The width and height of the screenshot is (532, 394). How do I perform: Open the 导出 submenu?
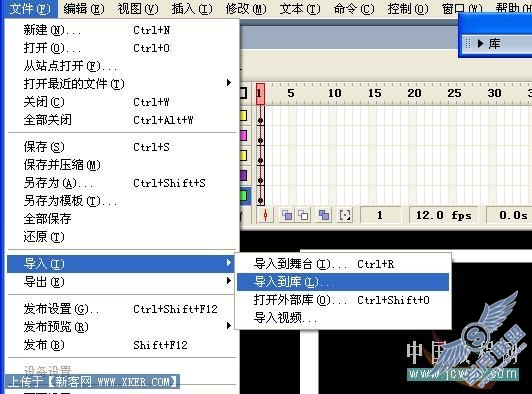point(121,282)
